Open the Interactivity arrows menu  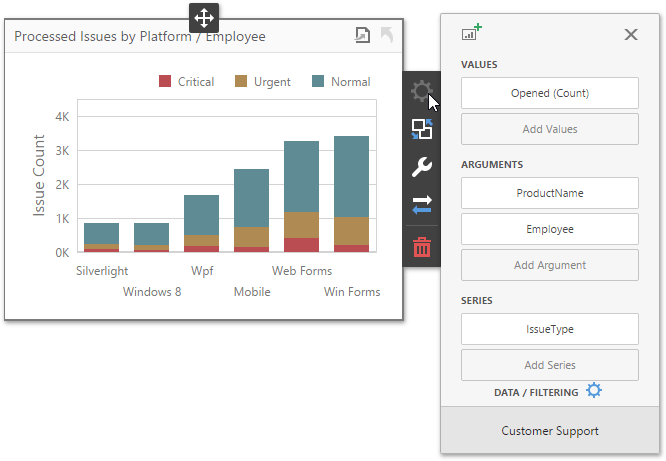coord(421,204)
